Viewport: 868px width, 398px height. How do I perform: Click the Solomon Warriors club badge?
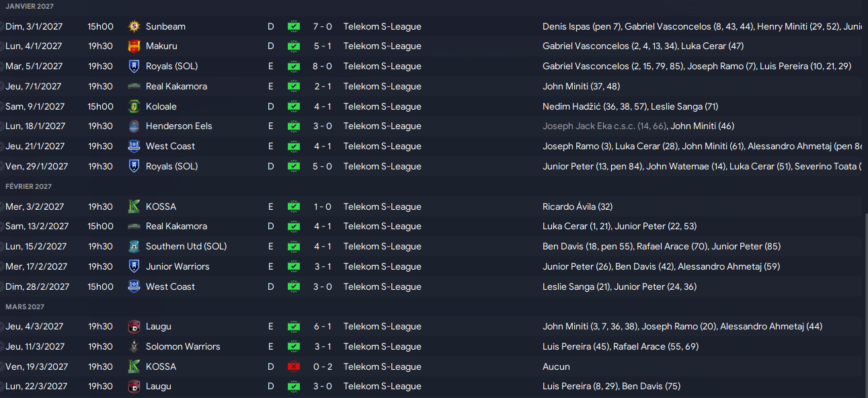click(134, 347)
